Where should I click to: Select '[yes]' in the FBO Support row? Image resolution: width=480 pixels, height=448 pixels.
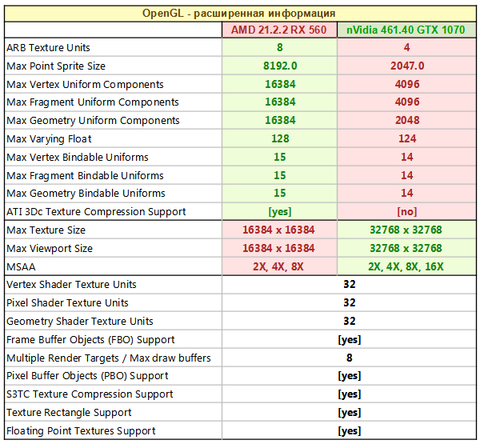pyautogui.click(x=350, y=339)
